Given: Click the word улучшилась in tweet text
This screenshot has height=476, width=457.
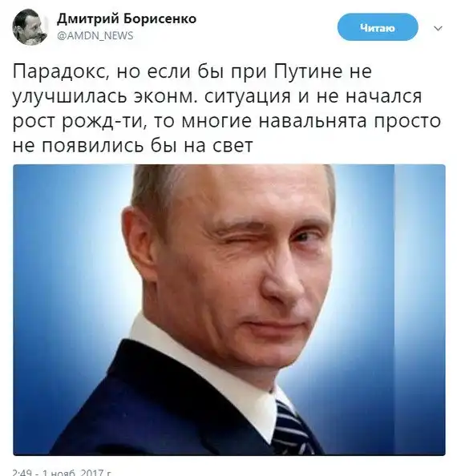Looking at the screenshot, I should 70,97.
